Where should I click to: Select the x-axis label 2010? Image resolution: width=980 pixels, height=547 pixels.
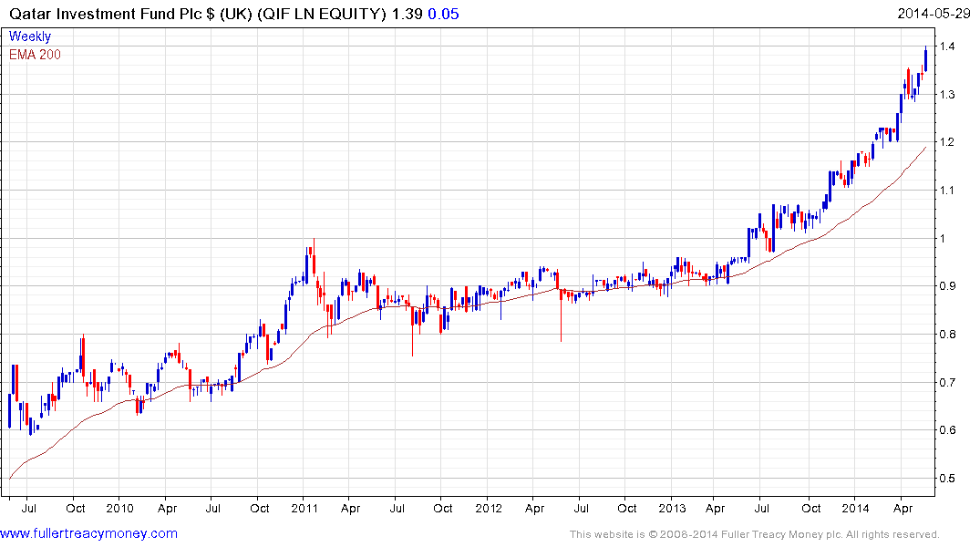pyautogui.click(x=119, y=508)
